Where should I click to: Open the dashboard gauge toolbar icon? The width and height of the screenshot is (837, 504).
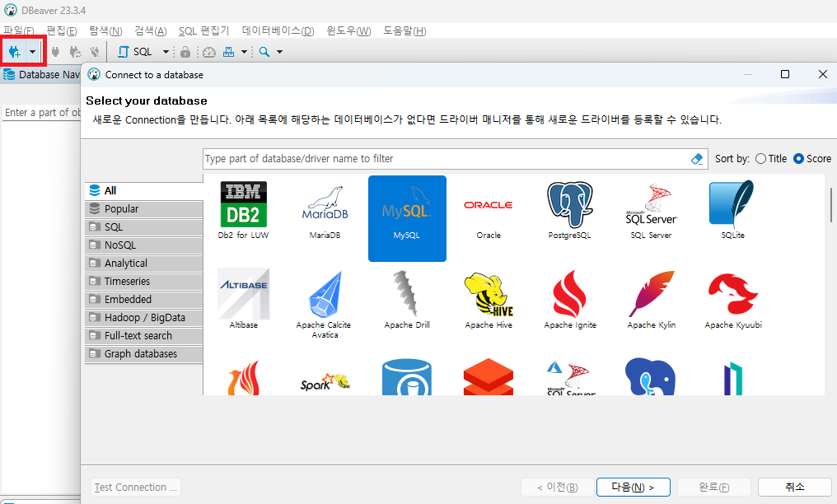209,52
